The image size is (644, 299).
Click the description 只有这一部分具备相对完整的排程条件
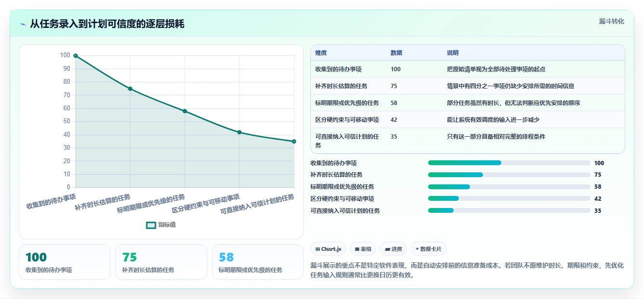coord(496,137)
